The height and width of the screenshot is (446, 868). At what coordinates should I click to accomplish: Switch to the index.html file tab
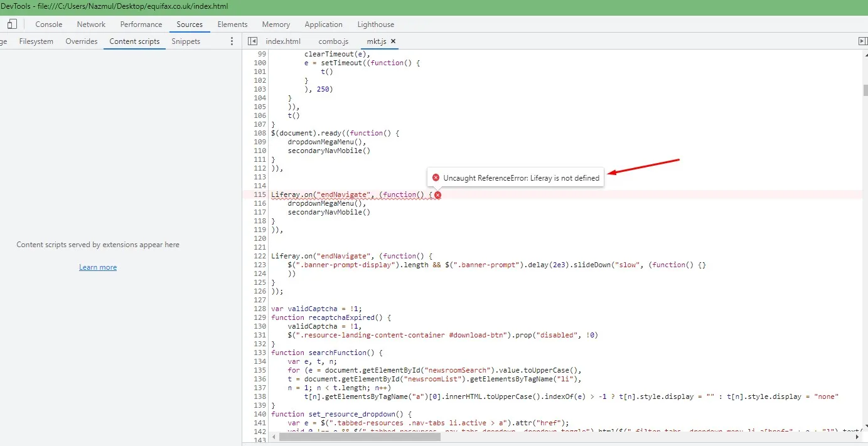pos(283,41)
